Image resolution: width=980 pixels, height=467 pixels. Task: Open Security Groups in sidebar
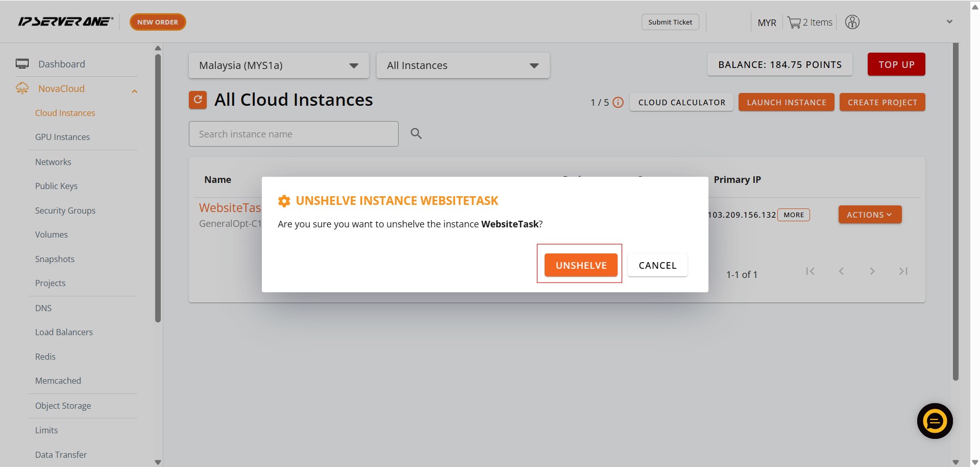[x=65, y=211]
